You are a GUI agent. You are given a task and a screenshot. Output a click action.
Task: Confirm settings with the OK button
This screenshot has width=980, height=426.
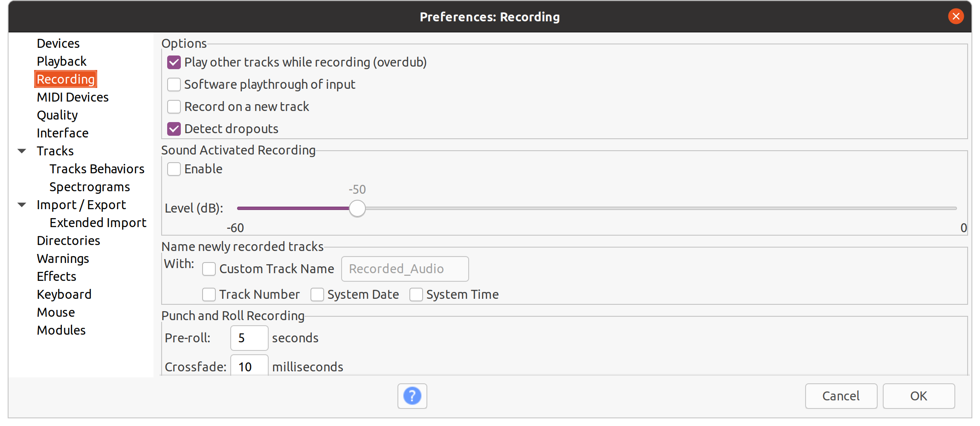click(918, 396)
